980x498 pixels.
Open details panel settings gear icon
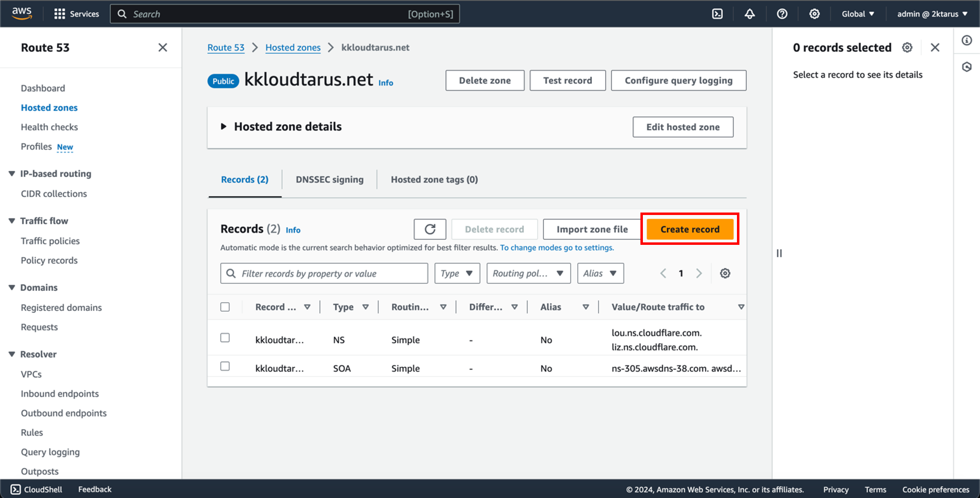pos(907,47)
